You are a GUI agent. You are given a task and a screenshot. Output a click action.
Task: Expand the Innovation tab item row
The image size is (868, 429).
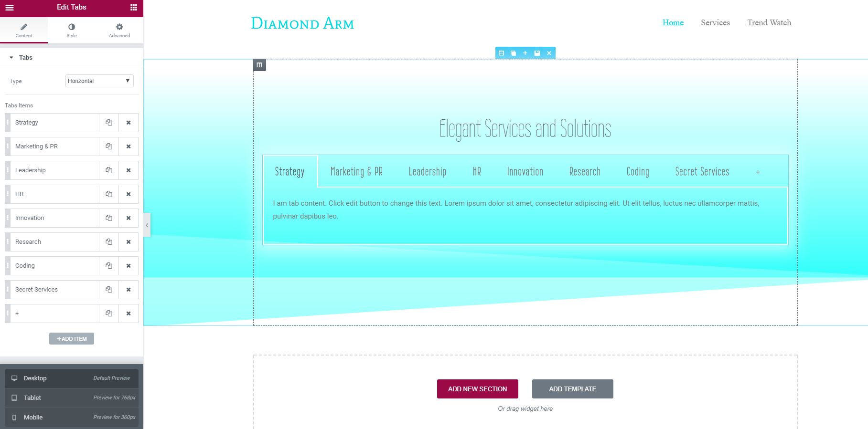[x=54, y=218]
